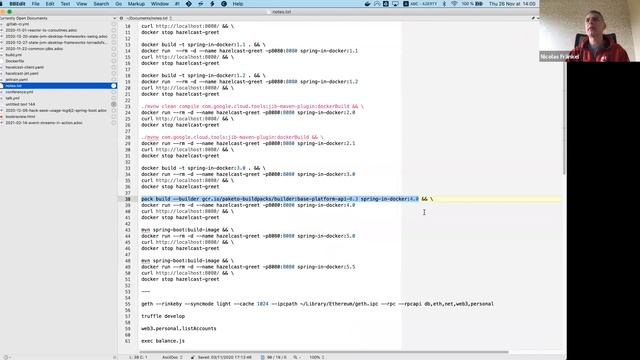Image resolution: width=640 pixels, height=360 pixels.
Task: Open the Search menu
Action: coord(101,4)
